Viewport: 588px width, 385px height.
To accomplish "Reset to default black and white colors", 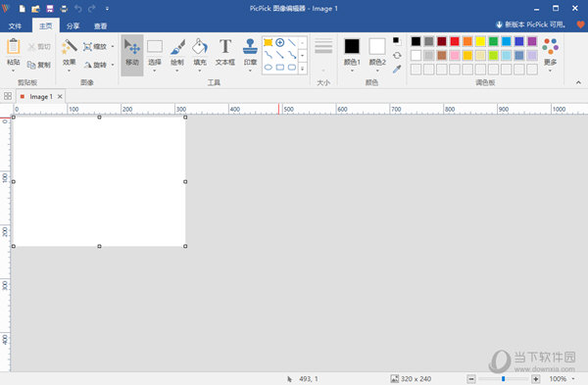I will pyautogui.click(x=397, y=40).
